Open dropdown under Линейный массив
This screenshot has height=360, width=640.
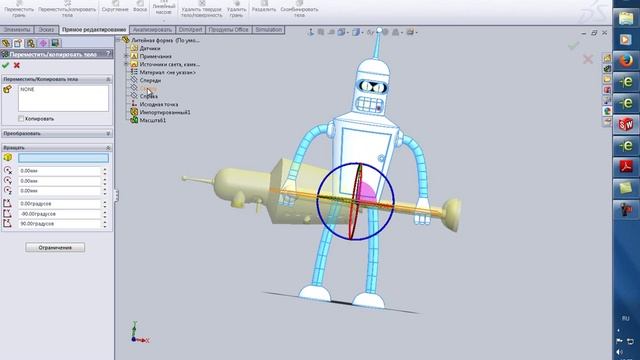pos(164,20)
